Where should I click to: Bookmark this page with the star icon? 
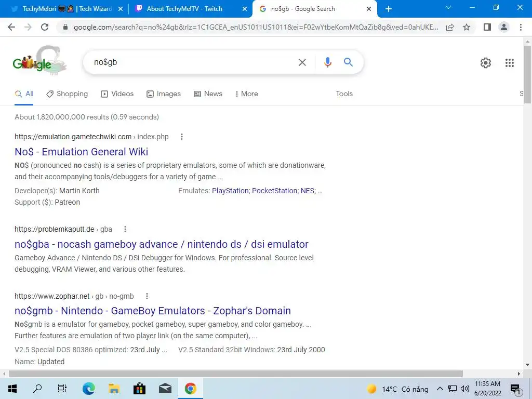pos(467,27)
